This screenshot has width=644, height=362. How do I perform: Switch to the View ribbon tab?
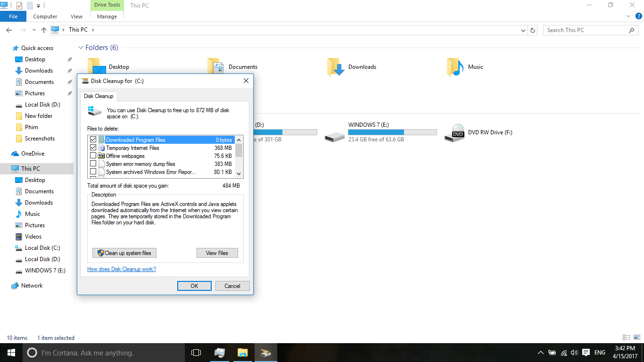pyautogui.click(x=76, y=16)
